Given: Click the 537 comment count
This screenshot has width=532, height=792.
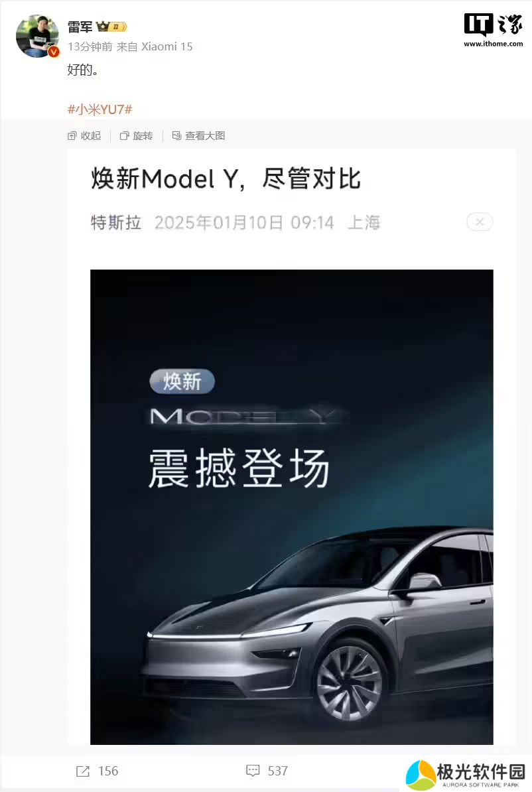Looking at the screenshot, I should [x=278, y=771].
